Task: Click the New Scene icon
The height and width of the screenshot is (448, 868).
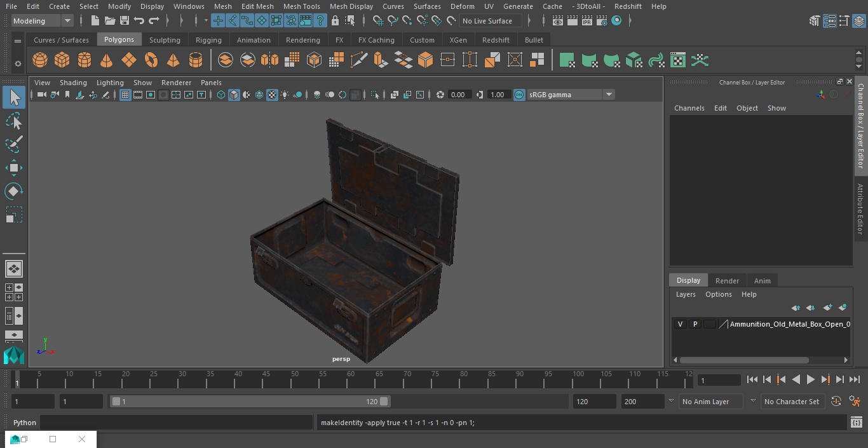Action: coord(95,21)
